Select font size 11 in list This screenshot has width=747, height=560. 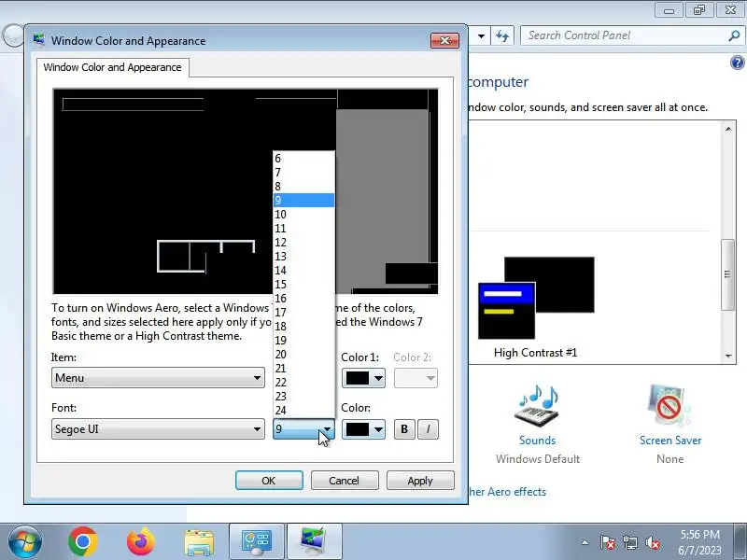(303, 229)
